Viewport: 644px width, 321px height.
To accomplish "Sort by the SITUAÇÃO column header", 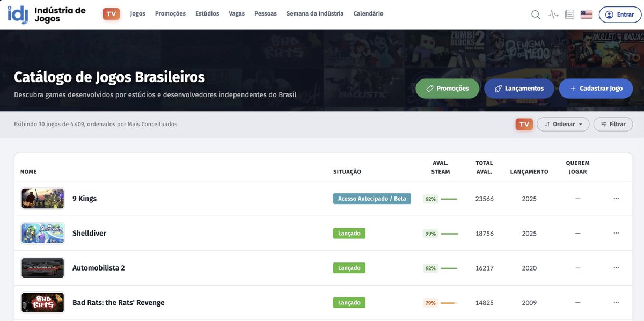I will 347,172.
